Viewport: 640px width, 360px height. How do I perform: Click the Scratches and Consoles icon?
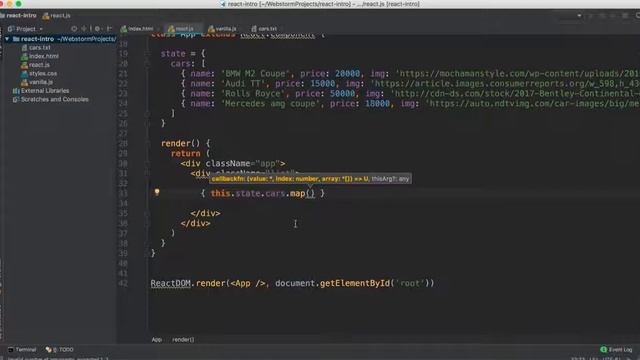point(16,99)
